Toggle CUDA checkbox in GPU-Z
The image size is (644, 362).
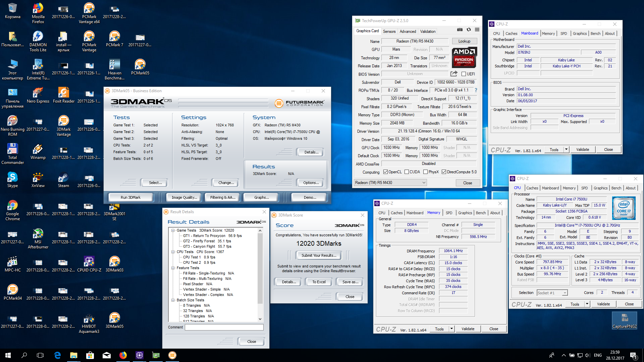[x=407, y=172]
